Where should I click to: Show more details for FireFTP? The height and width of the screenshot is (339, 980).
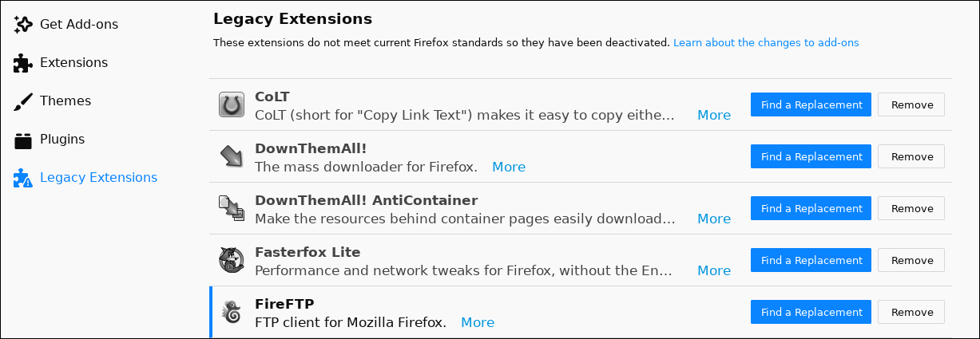[478, 322]
